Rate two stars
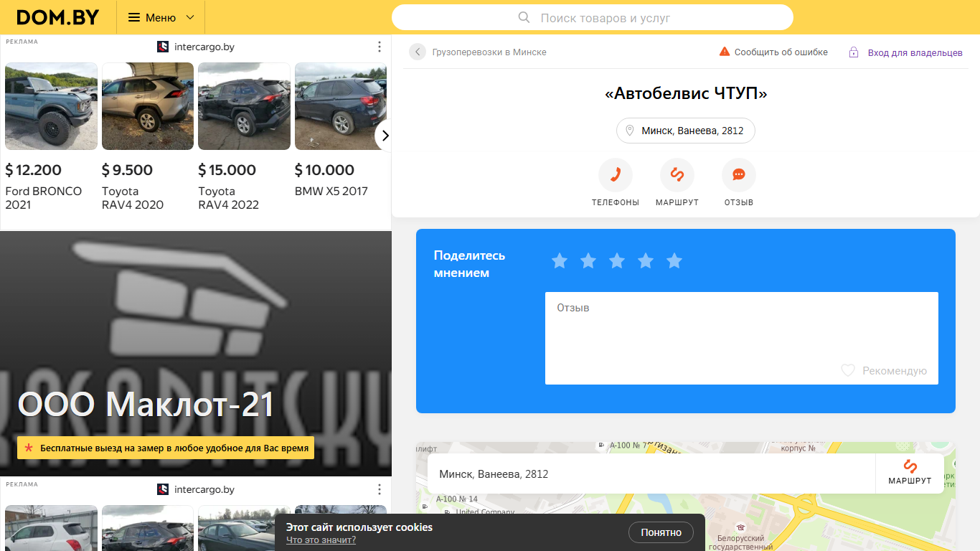 (588, 260)
